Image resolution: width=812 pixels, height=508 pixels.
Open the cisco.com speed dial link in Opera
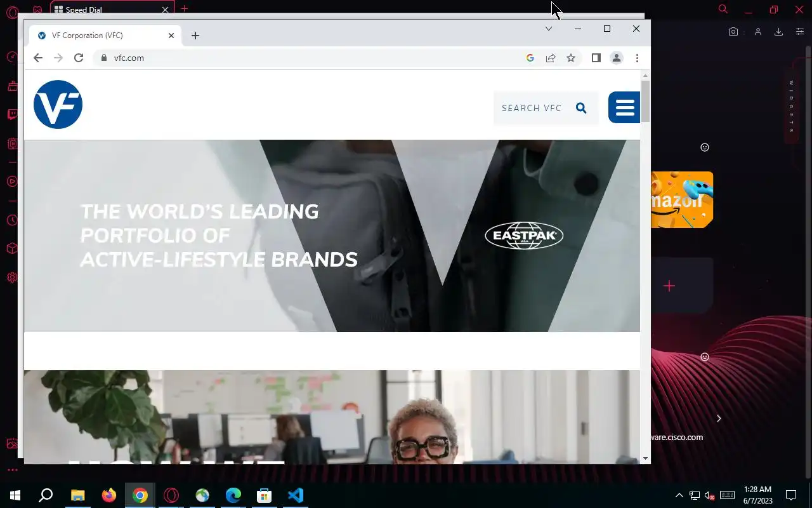click(677, 437)
